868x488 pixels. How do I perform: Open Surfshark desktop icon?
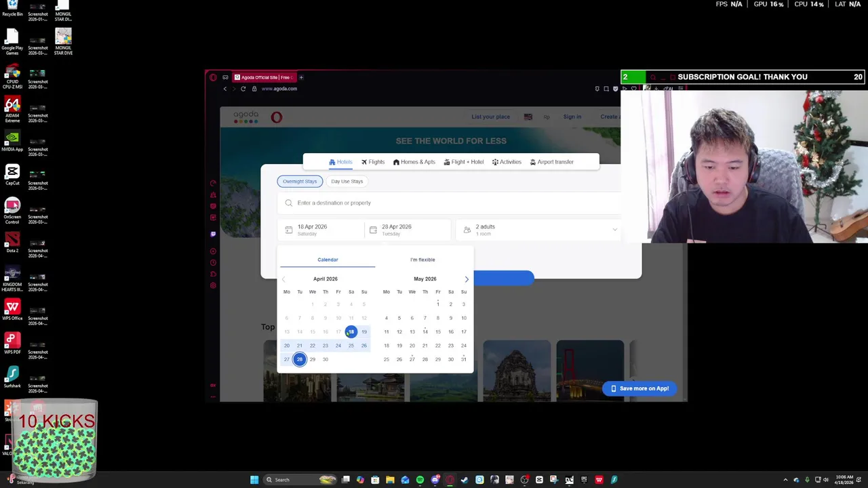pos(12,378)
